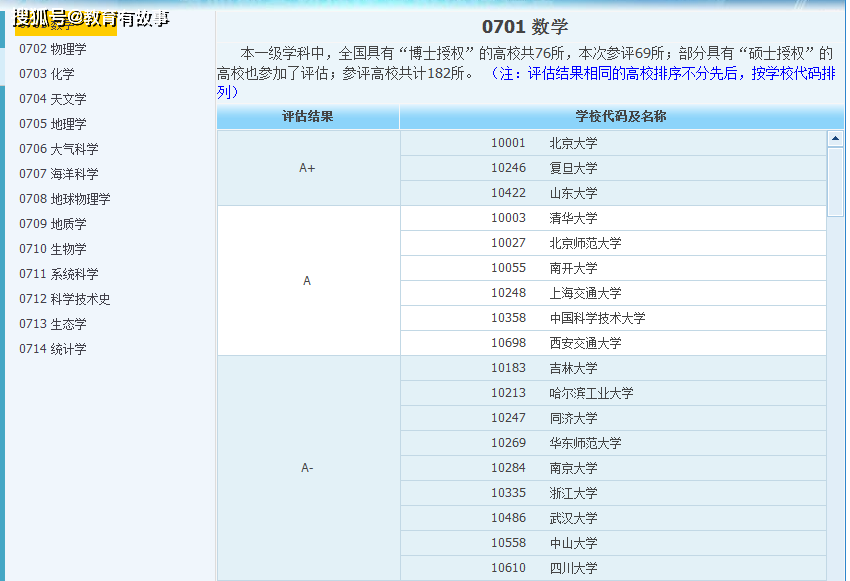This screenshot has width=850, height=581.
Task: Open the 0702 物理学 discipline
Action: [x=60, y=49]
